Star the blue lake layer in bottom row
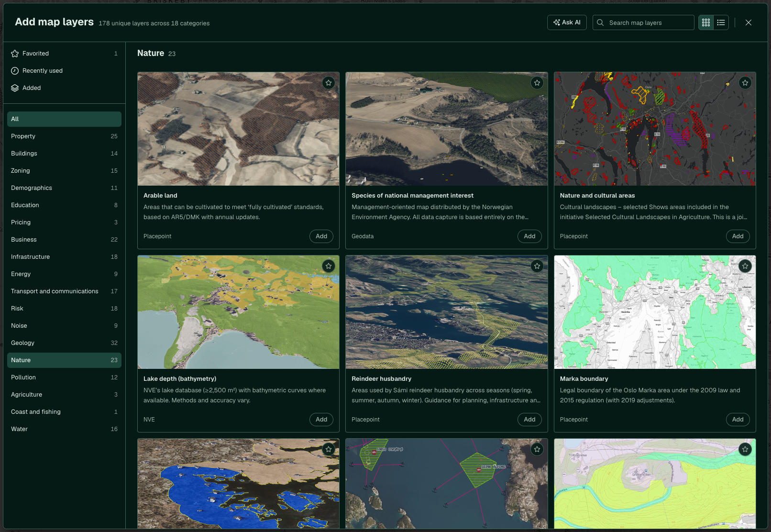Image resolution: width=771 pixels, height=532 pixels. point(329,449)
